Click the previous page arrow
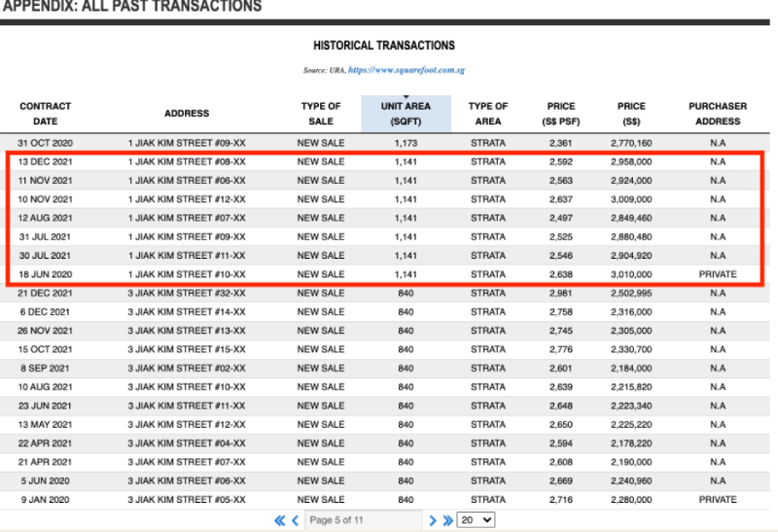This screenshot has height=532, width=778. pos(295,521)
